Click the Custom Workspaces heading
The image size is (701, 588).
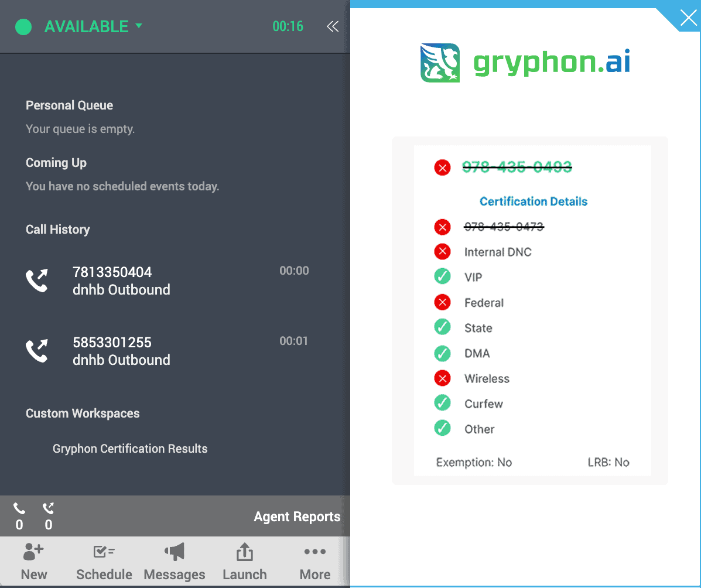83,413
